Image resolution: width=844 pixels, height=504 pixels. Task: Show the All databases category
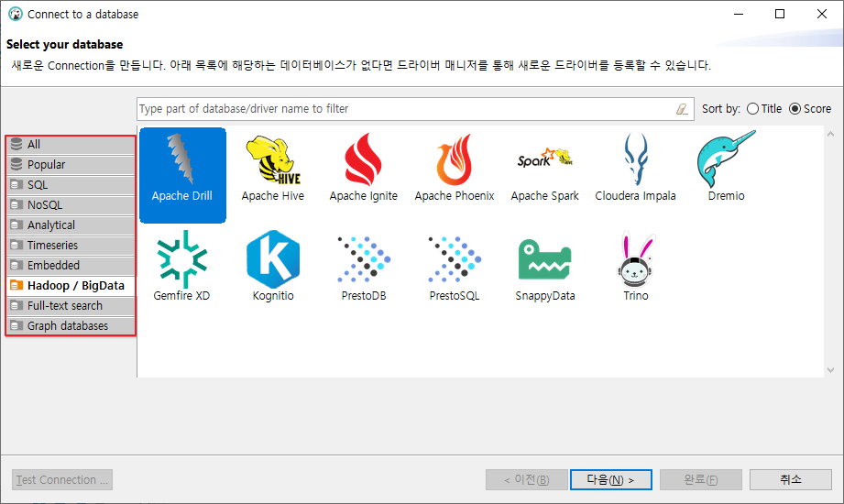tap(71, 144)
